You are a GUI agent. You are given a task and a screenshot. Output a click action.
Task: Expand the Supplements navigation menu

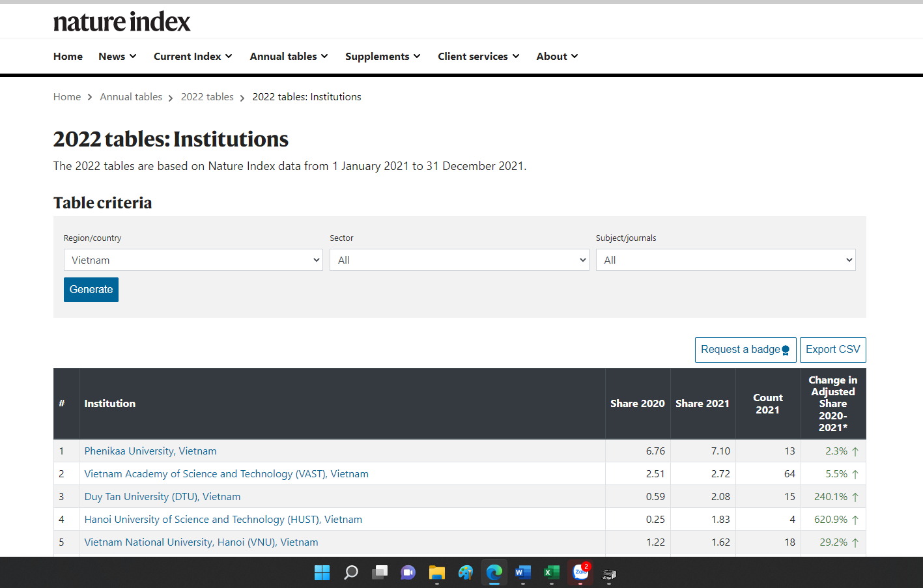(x=382, y=57)
